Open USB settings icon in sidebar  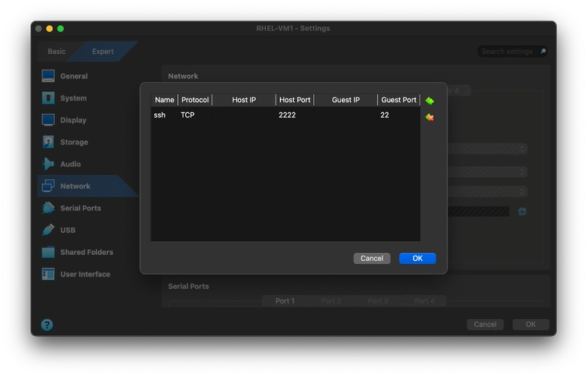click(48, 230)
